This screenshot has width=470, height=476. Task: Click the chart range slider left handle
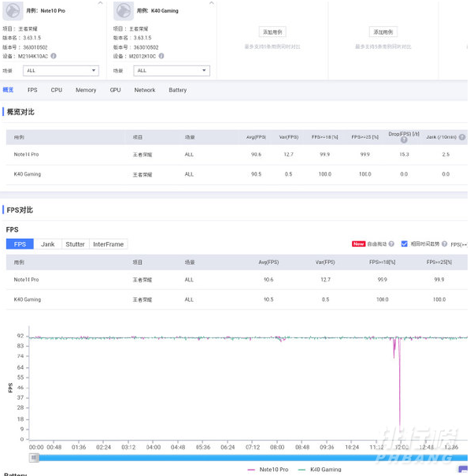[x=34, y=458]
